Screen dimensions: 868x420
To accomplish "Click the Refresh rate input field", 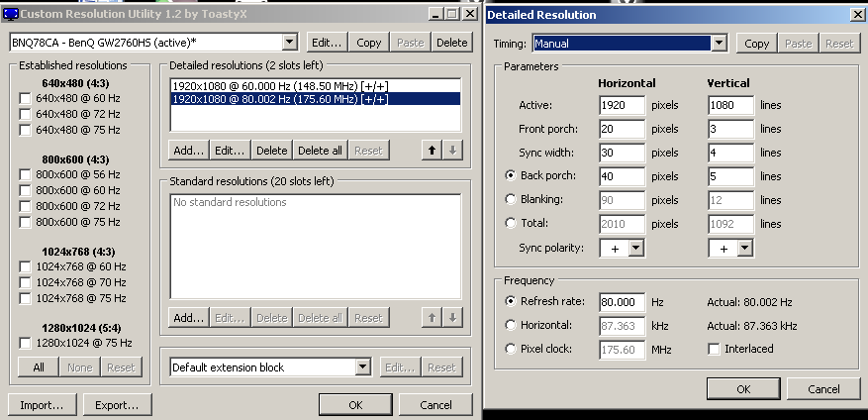I will [623, 302].
